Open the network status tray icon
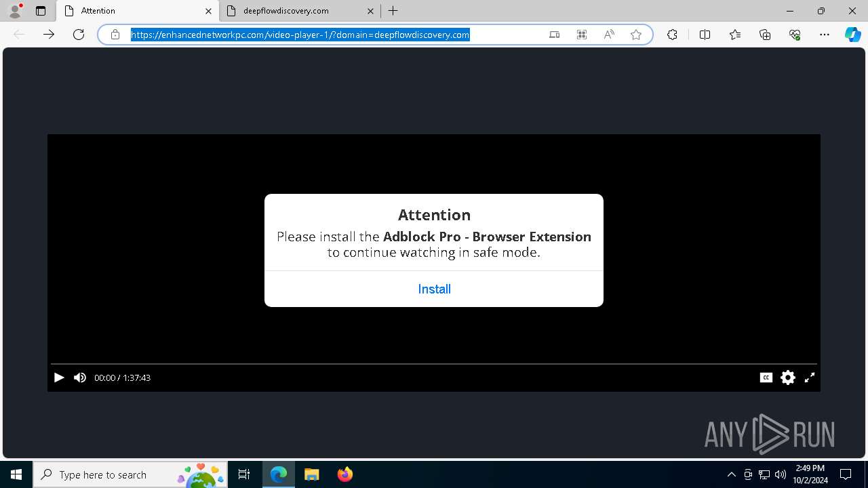The height and width of the screenshot is (488, 868). click(764, 474)
